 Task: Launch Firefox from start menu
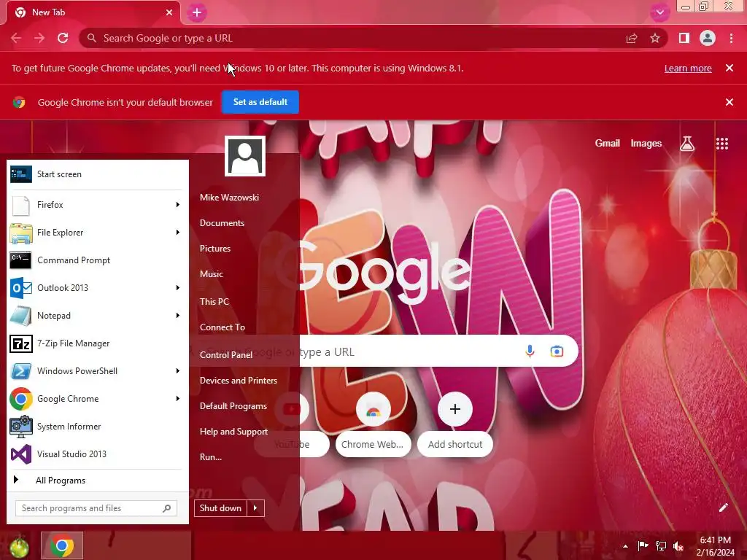coord(90,205)
